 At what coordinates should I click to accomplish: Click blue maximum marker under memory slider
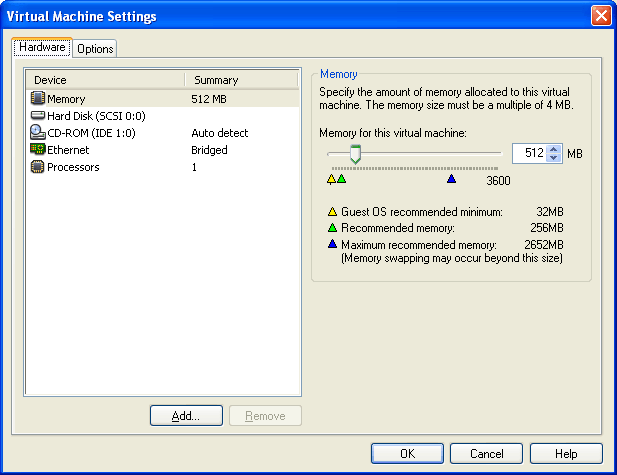(451, 179)
